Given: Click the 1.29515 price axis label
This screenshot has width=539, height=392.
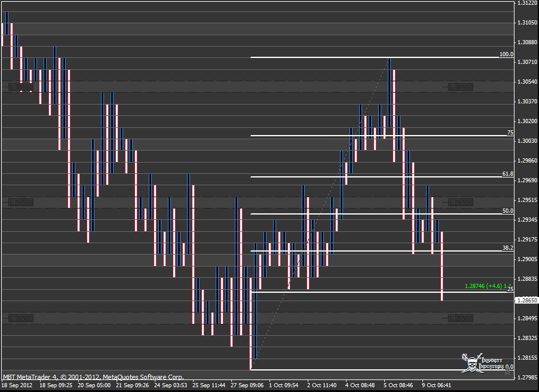Looking at the screenshot, I should pos(527,200).
